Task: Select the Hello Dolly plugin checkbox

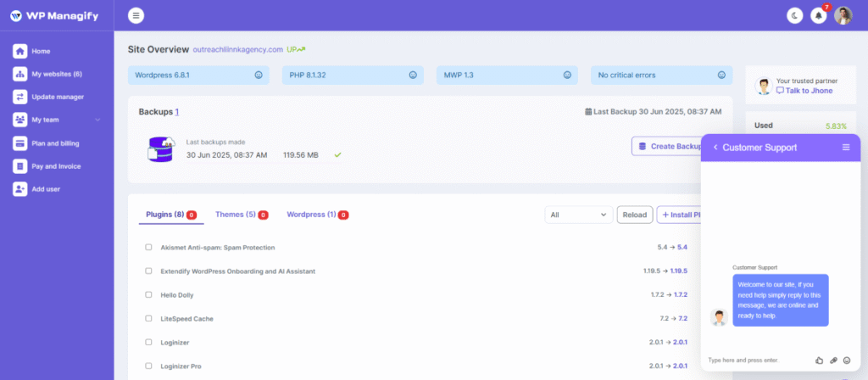Action: (148, 294)
